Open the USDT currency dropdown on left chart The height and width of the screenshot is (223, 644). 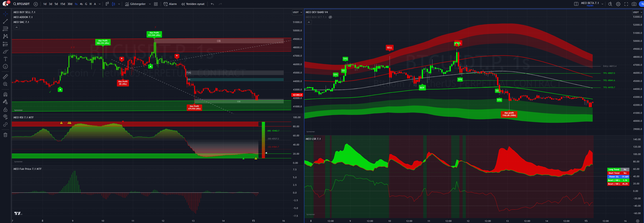(x=297, y=12)
